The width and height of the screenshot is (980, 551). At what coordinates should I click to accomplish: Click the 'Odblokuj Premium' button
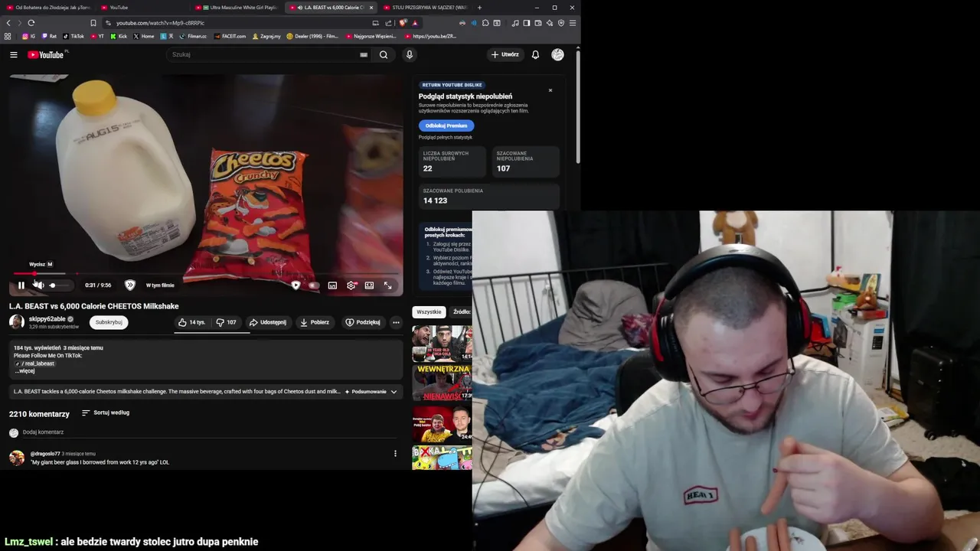coord(446,126)
